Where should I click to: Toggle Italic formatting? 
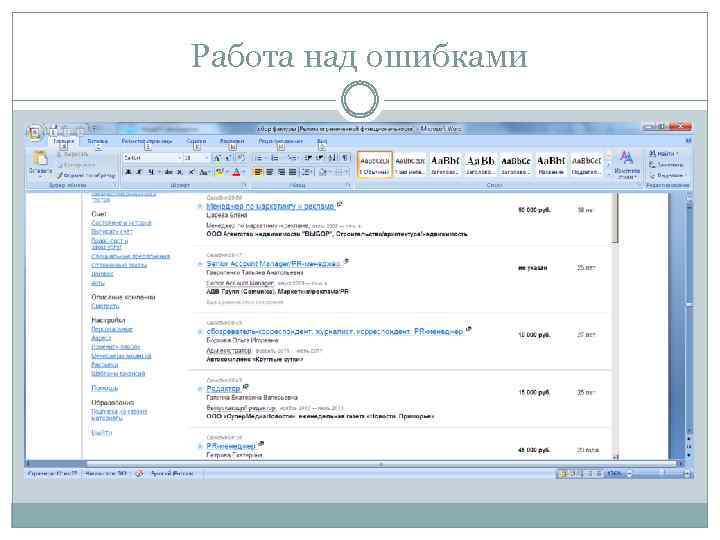(140, 172)
